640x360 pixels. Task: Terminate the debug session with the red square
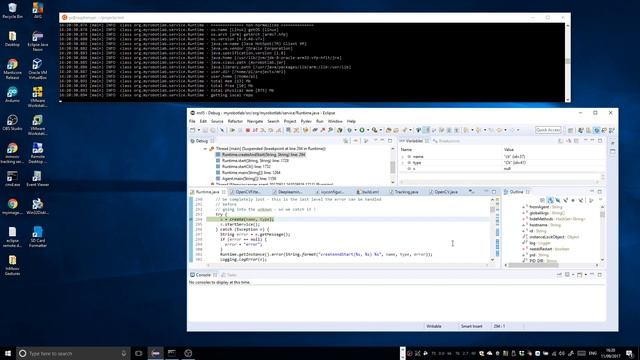(x=248, y=130)
